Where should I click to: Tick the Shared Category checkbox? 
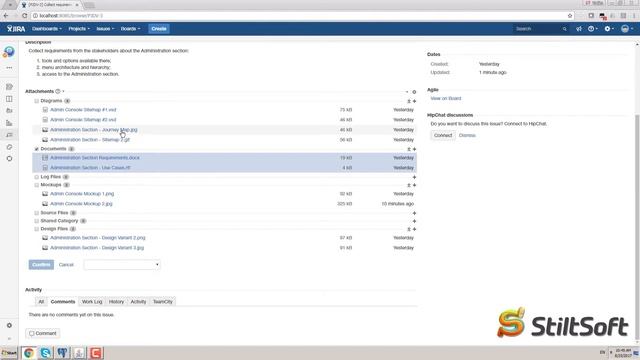coord(36,221)
